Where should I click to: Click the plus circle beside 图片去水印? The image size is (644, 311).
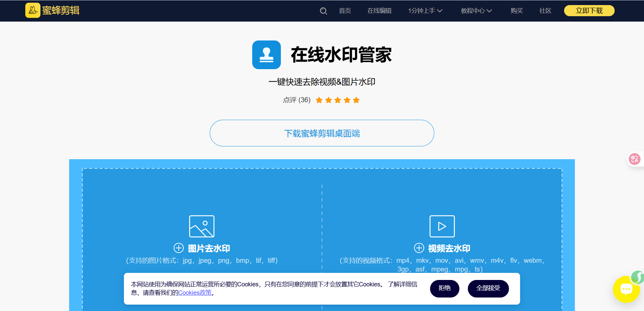pos(179,248)
